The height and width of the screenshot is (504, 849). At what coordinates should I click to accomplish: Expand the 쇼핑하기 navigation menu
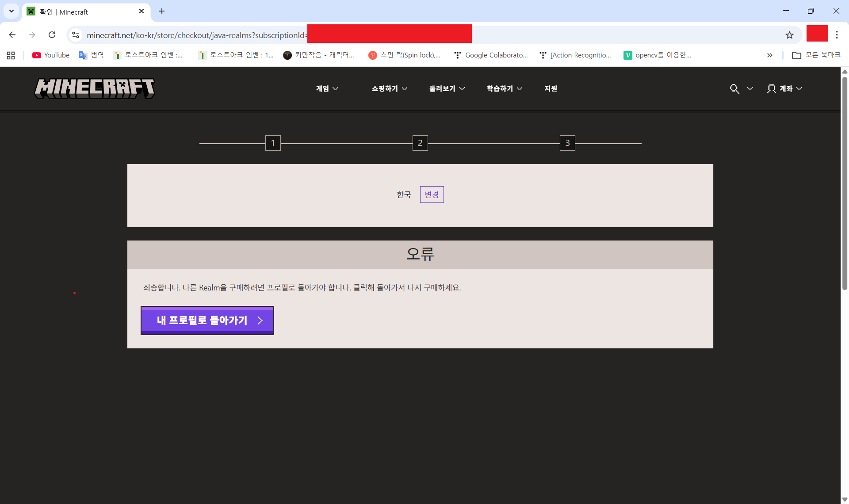pos(390,88)
